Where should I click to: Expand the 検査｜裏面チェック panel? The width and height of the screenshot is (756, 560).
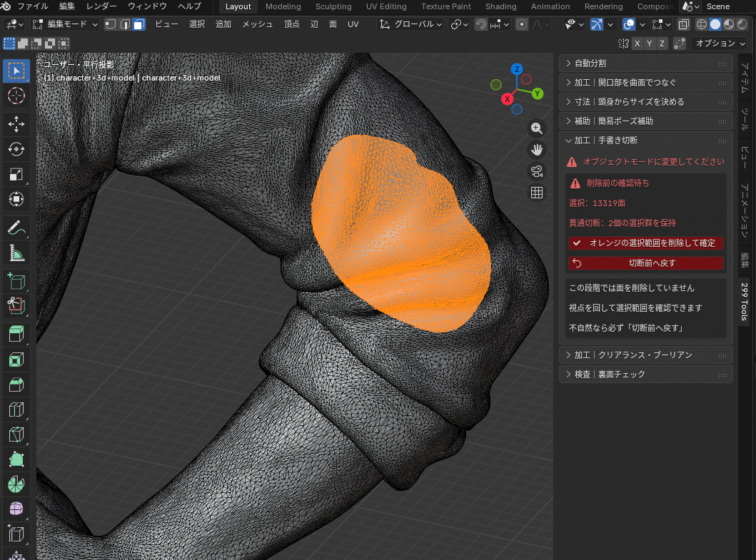point(646,374)
